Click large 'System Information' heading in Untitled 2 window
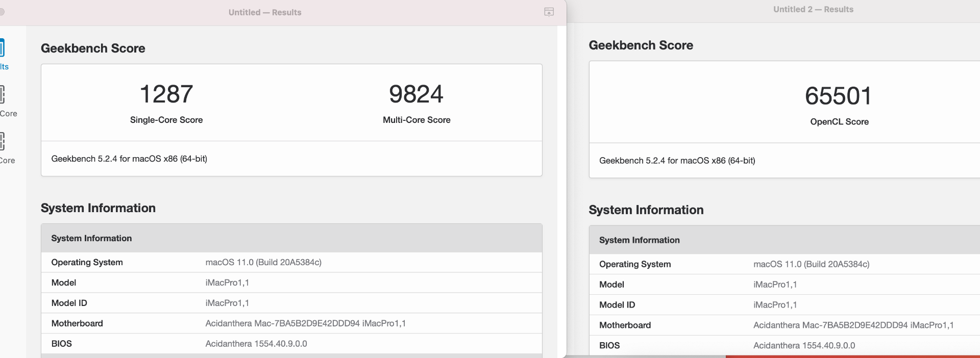This screenshot has height=358, width=980. tap(646, 210)
